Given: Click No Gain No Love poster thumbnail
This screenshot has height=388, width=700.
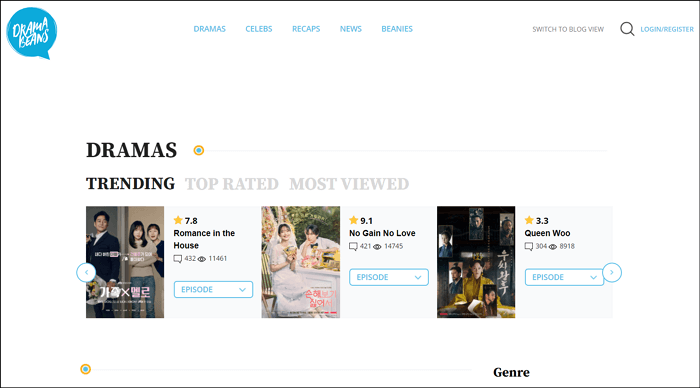Looking at the screenshot, I should pos(300,262).
